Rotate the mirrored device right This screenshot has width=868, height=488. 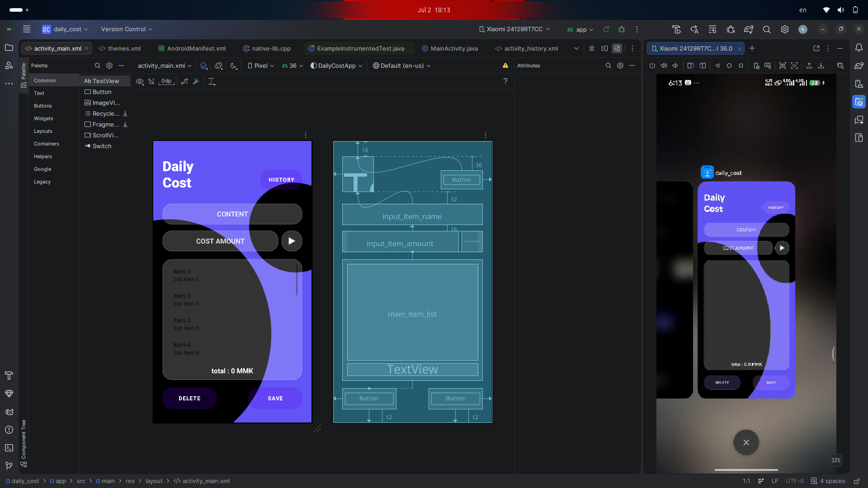coord(703,66)
